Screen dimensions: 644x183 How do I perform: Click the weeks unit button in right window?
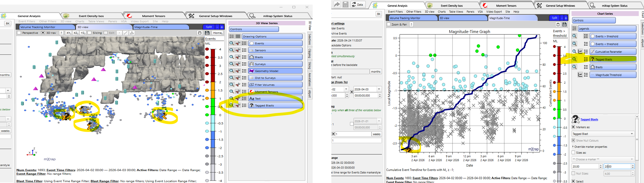pos(376,134)
